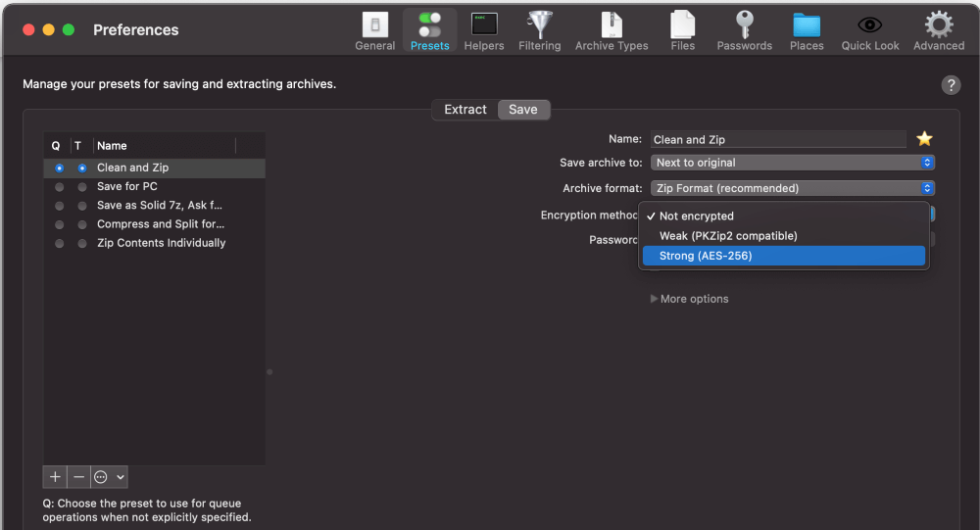Set Compress and Split as queue preset
Image resolution: width=980 pixels, height=530 pixels.
click(60, 224)
